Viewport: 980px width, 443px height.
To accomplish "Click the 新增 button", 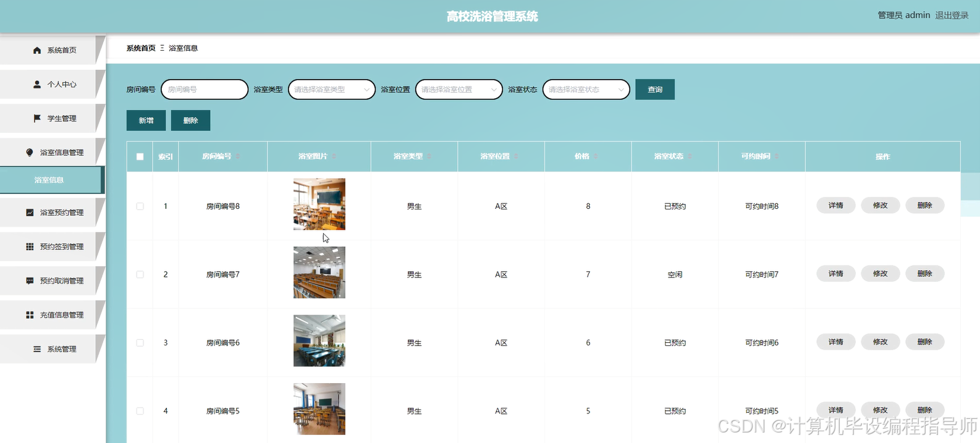I will pyautogui.click(x=146, y=120).
